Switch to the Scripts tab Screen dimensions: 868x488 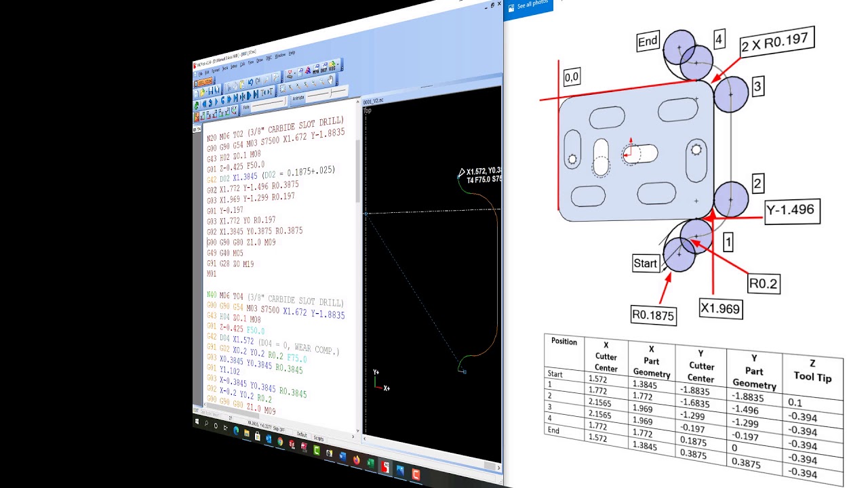click(319, 439)
